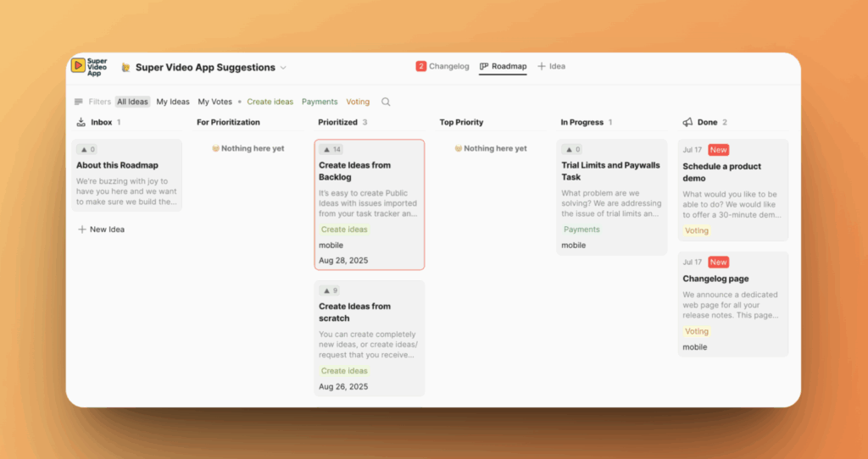Switch to the Changelog tab

pyautogui.click(x=442, y=66)
